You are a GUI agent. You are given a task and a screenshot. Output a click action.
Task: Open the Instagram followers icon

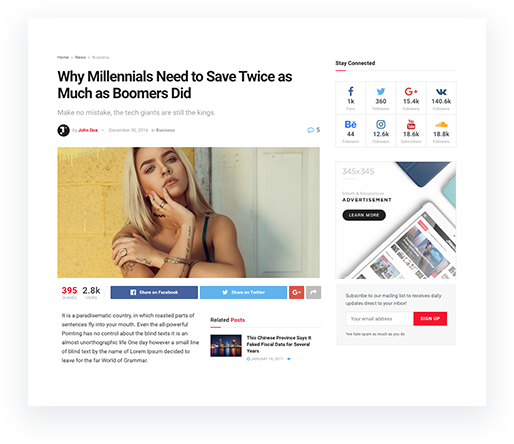tap(381, 124)
